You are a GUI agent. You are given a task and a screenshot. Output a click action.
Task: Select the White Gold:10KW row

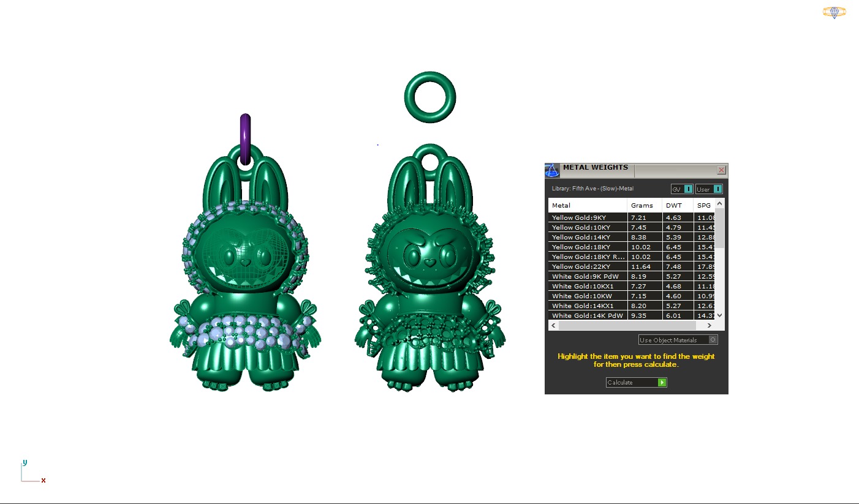click(632, 296)
